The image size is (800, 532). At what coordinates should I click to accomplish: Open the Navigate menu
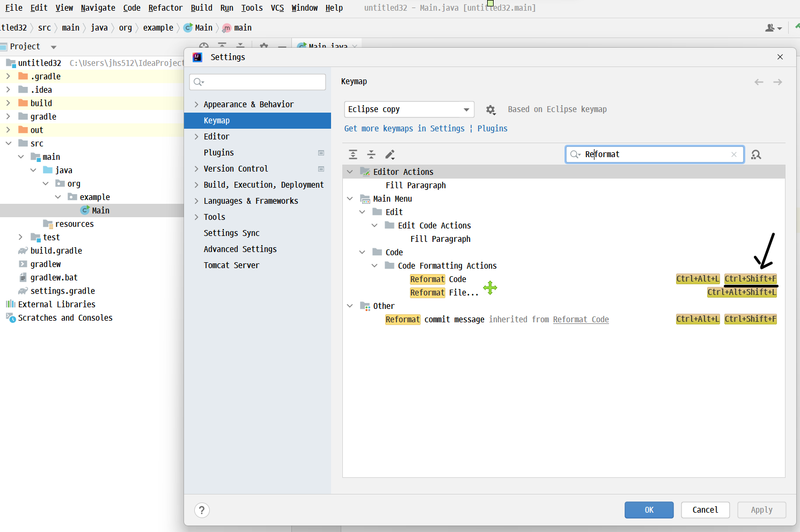98,8
